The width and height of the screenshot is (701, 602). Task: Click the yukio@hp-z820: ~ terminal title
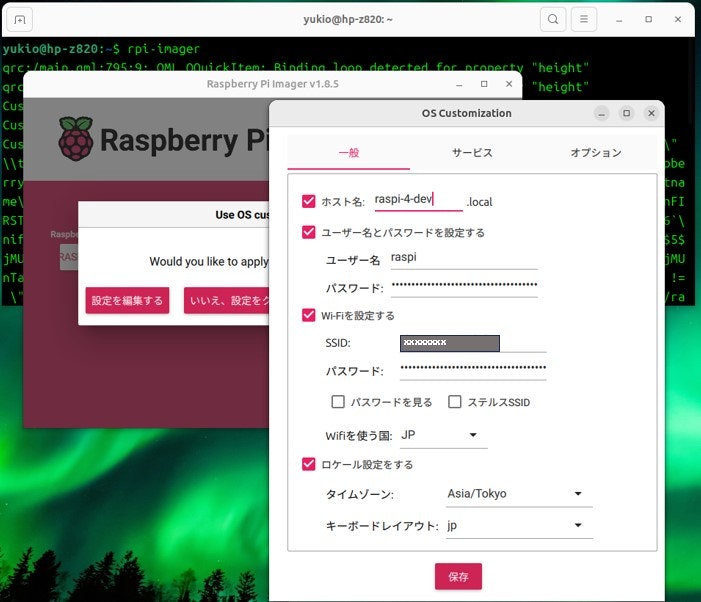348,20
